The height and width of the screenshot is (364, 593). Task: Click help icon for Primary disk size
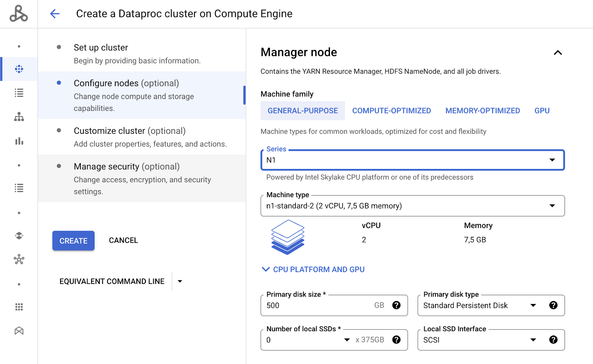[396, 305]
